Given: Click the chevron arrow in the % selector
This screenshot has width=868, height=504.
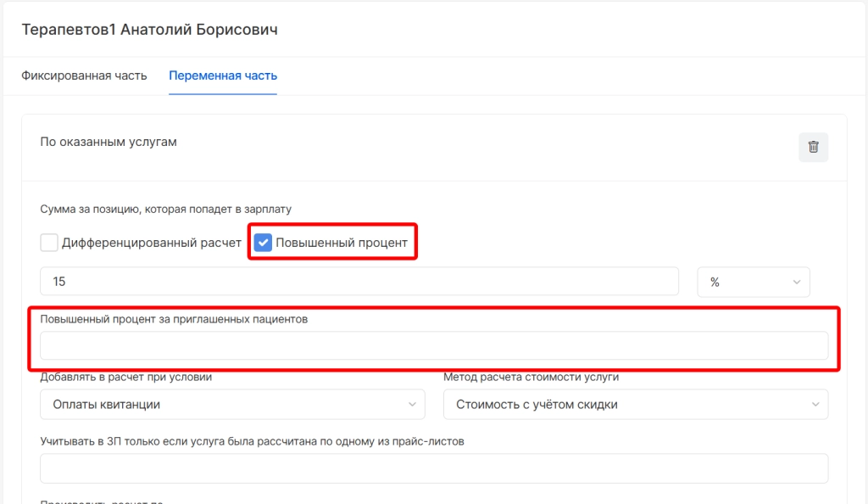Looking at the screenshot, I should [797, 283].
